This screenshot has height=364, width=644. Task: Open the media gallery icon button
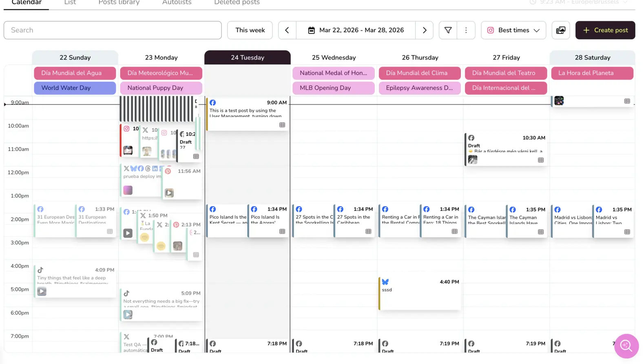click(561, 30)
